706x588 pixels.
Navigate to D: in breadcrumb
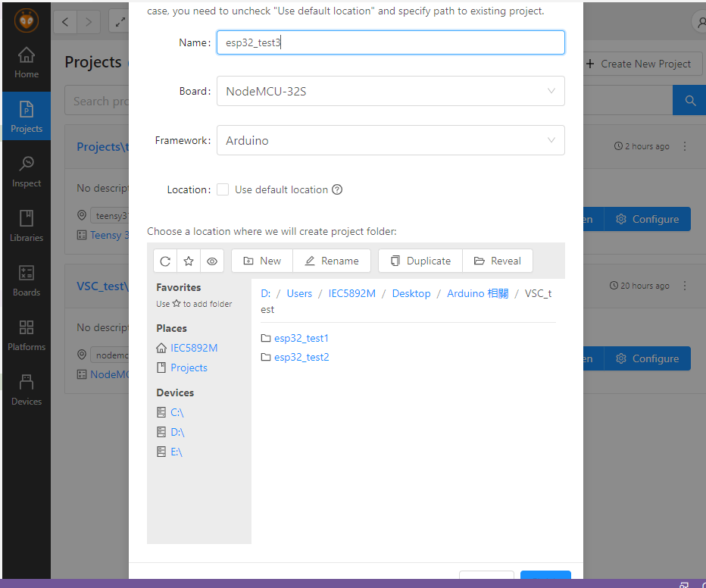(x=266, y=293)
